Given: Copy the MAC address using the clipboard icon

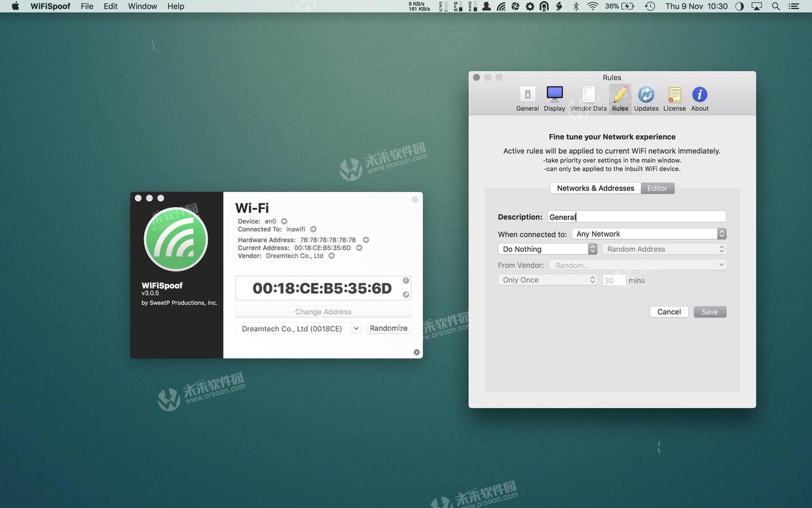Looking at the screenshot, I should 405,295.
